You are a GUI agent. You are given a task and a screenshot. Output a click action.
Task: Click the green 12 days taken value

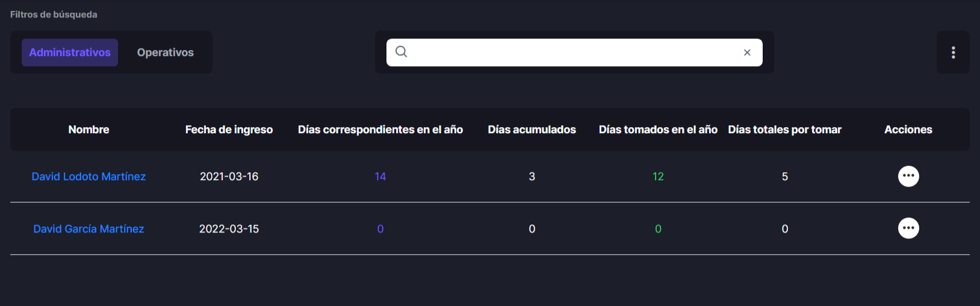[x=658, y=176]
